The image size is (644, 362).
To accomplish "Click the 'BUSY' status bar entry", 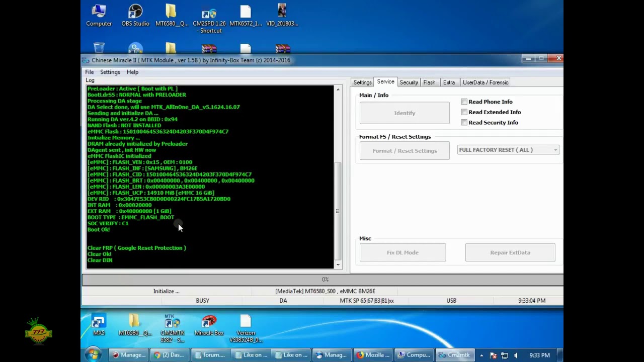I will 202,301.
